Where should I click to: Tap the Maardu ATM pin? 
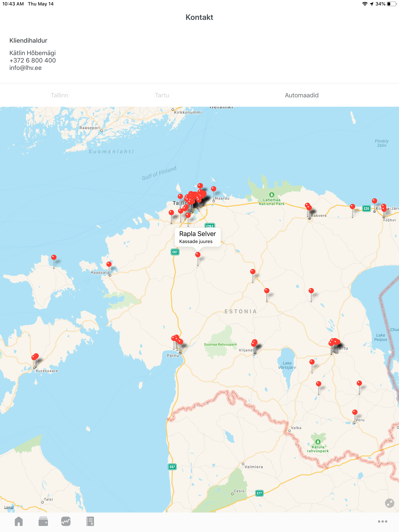[x=214, y=189]
